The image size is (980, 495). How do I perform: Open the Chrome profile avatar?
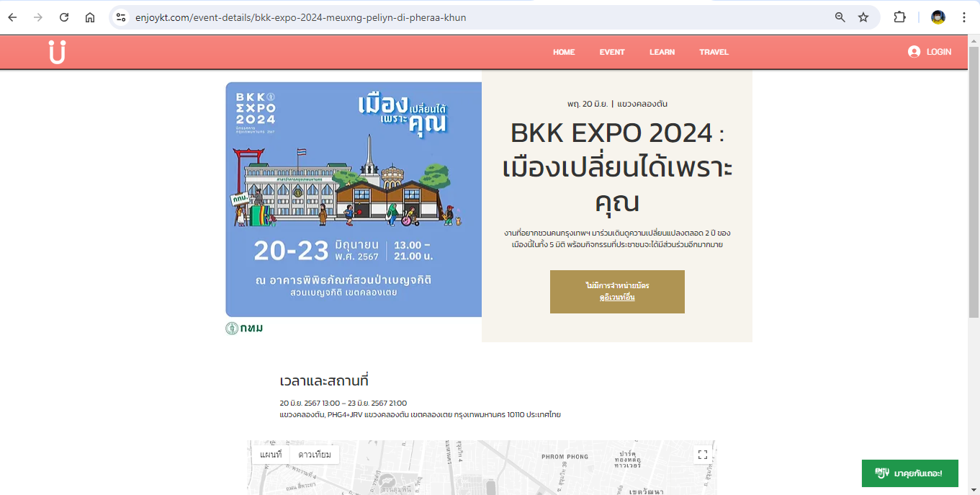[938, 17]
